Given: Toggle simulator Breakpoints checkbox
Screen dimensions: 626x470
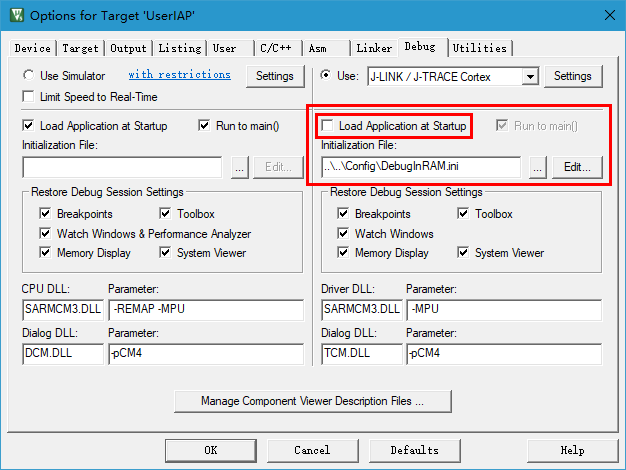Looking at the screenshot, I should (45, 213).
